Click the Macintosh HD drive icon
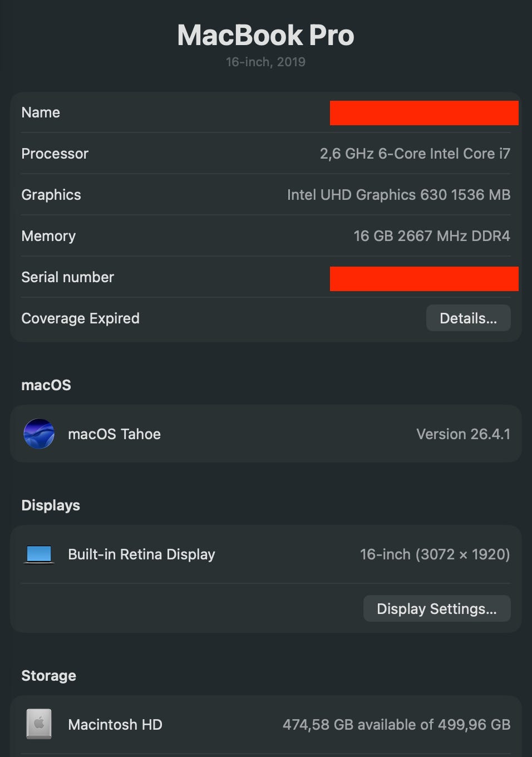Screen dimensions: 532x757 pyautogui.click(x=39, y=724)
